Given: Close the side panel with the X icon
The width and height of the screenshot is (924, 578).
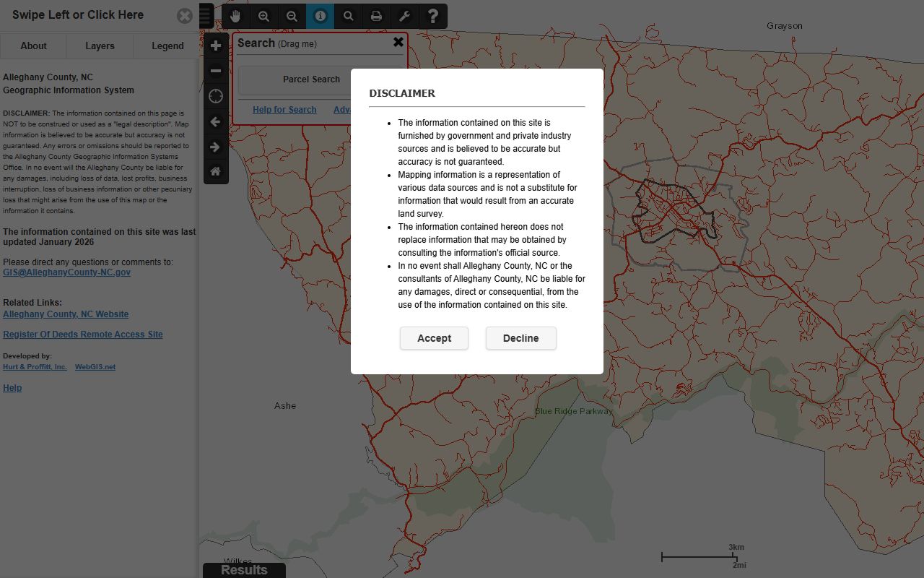Looking at the screenshot, I should [185, 15].
